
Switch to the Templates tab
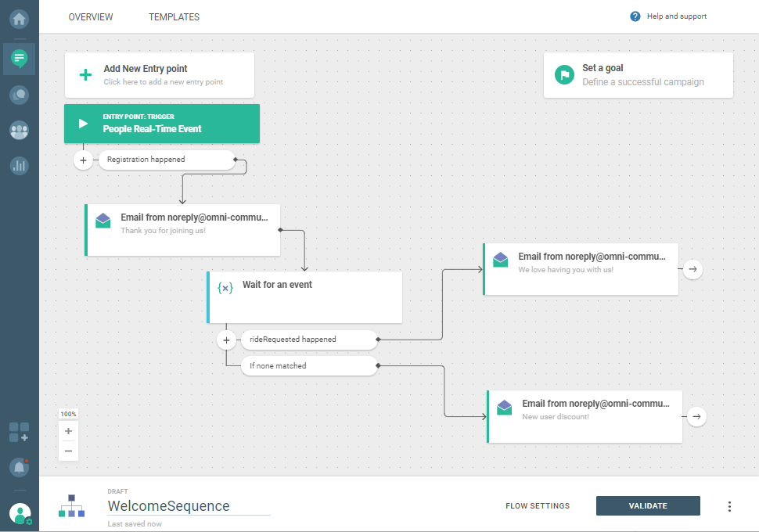[x=174, y=17]
